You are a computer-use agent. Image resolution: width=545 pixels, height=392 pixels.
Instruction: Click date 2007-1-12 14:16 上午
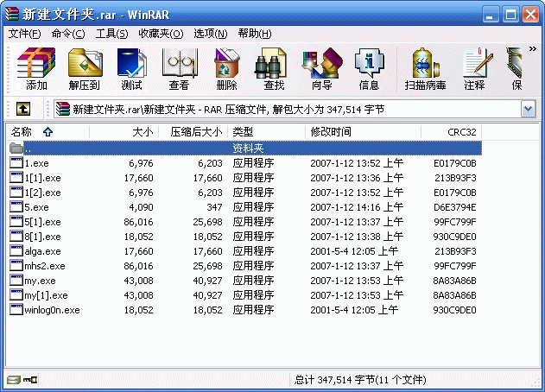click(x=357, y=207)
